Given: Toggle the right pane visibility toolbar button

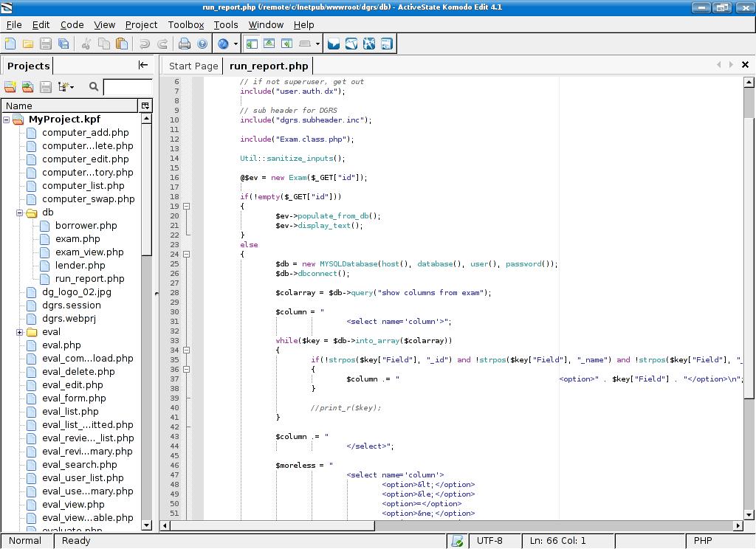Looking at the screenshot, I should 286,44.
